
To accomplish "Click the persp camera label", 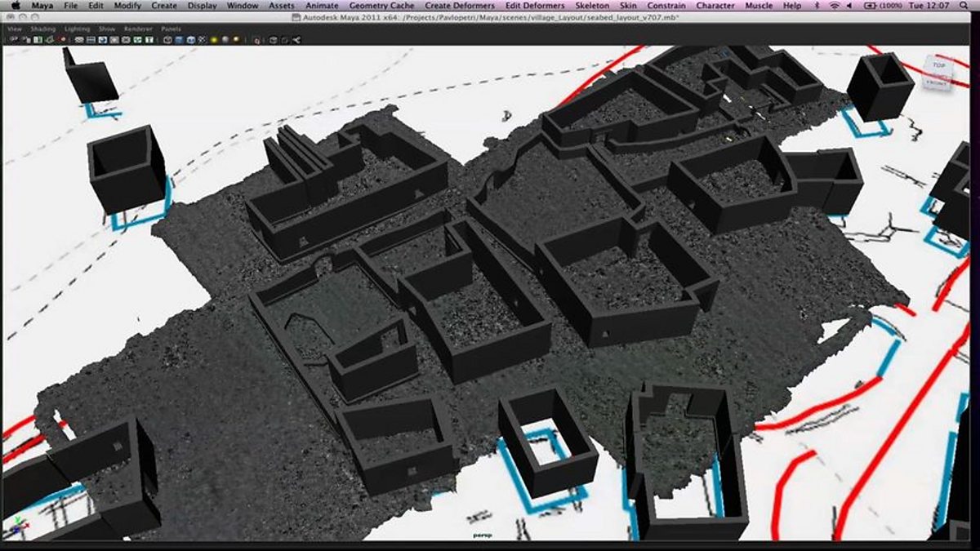I will pos(482,535).
